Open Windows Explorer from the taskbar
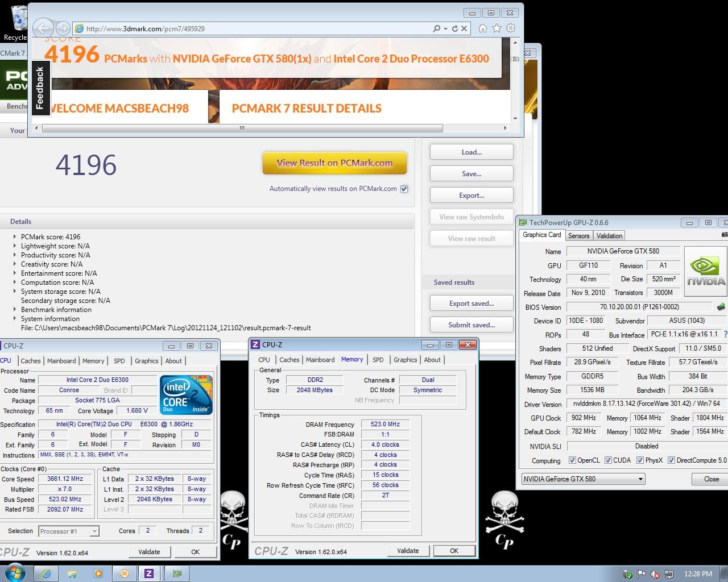The width and height of the screenshot is (728, 582). 72,573
